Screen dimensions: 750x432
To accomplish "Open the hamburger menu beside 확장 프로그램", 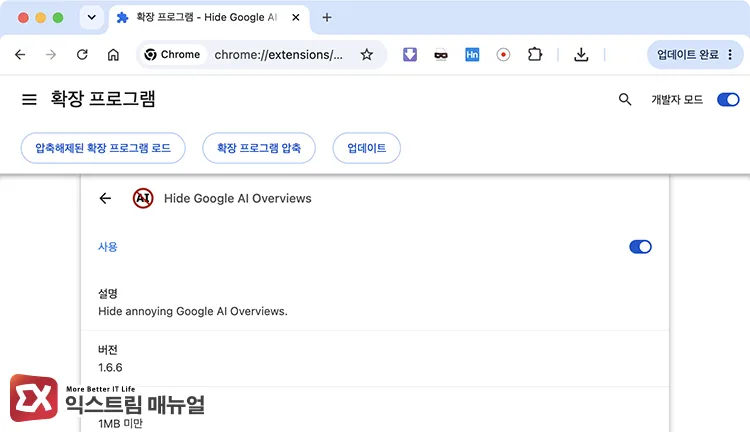I will [x=29, y=100].
